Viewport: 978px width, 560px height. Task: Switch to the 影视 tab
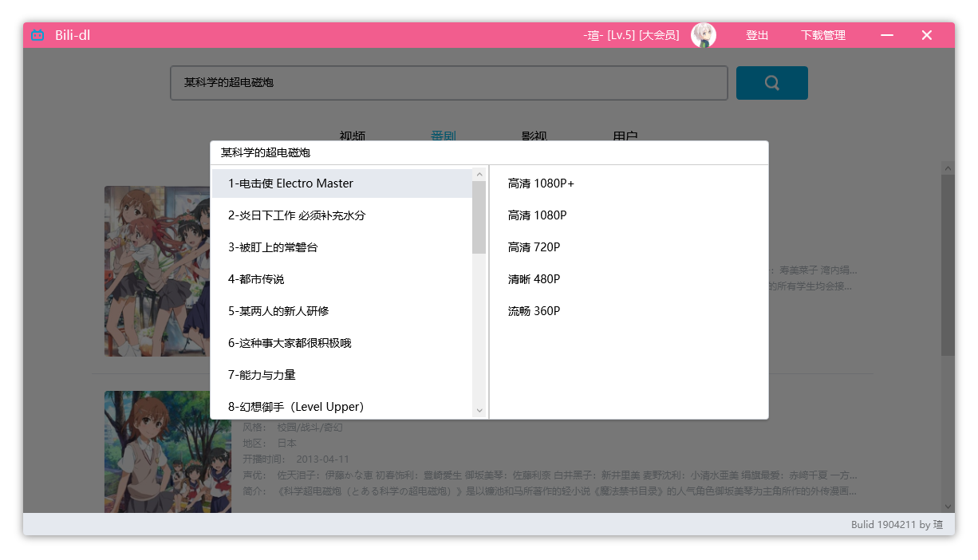pos(534,136)
